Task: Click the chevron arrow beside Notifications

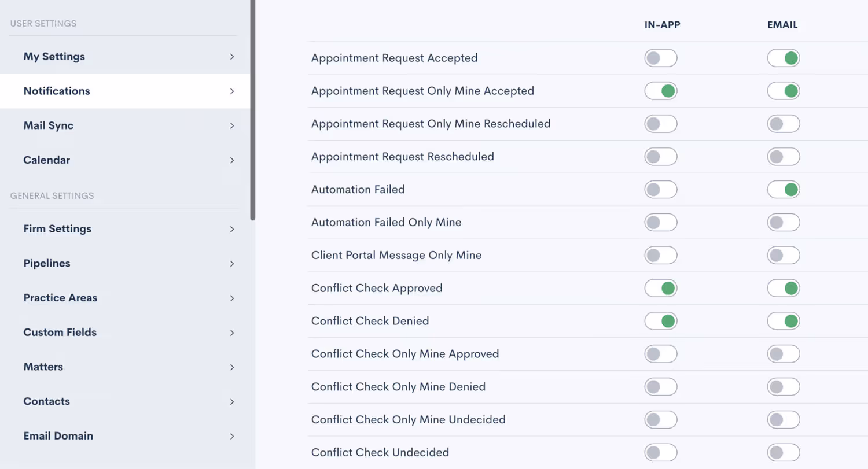Action: pos(231,91)
